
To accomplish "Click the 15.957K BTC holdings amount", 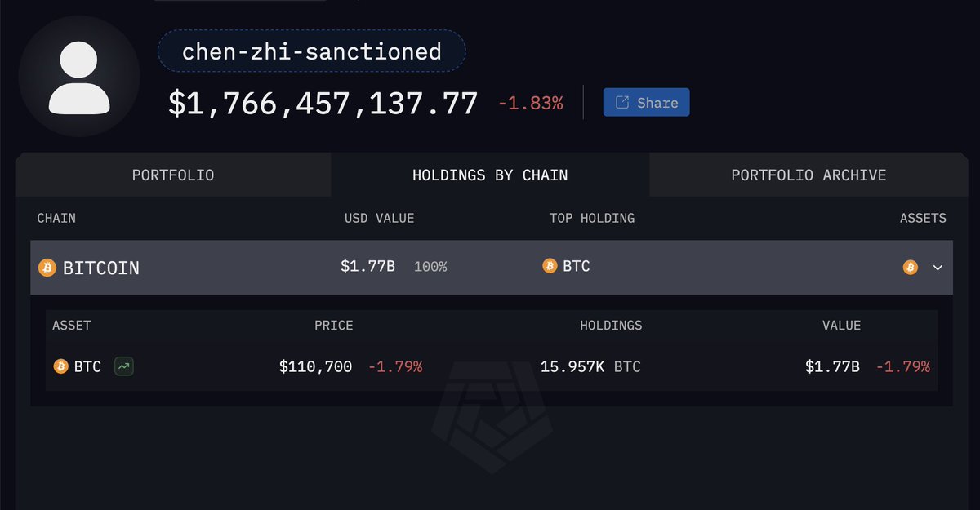I will tap(590, 366).
